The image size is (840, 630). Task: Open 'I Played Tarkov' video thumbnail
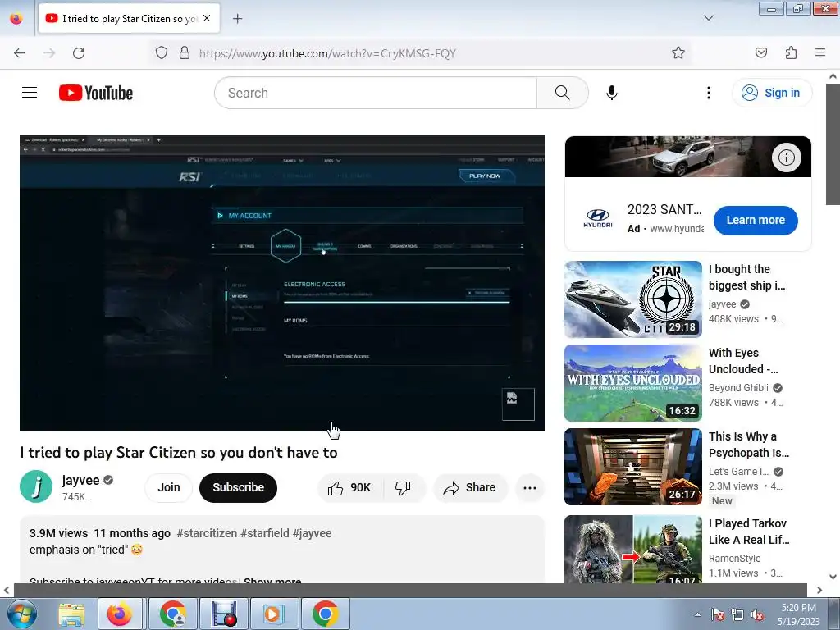point(633,550)
